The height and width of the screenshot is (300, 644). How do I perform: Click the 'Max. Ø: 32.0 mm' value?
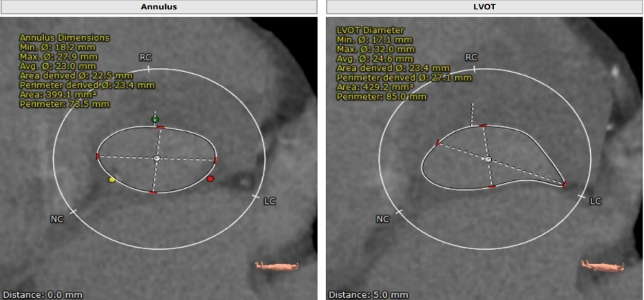pyautogui.click(x=375, y=50)
